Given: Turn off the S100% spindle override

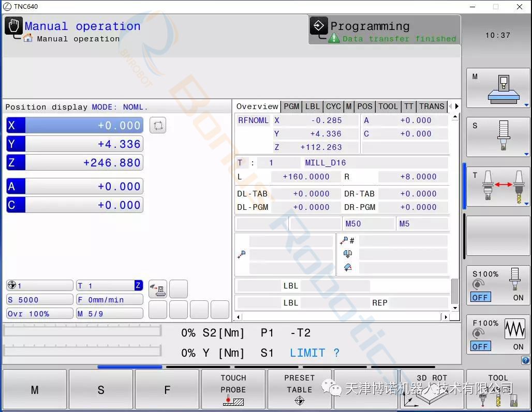Looking at the screenshot, I should tap(480, 298).
